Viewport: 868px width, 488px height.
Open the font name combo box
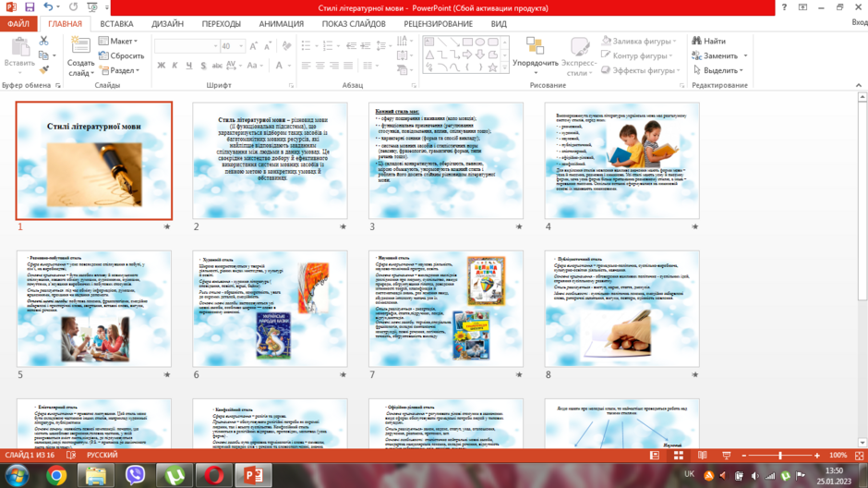(x=187, y=46)
